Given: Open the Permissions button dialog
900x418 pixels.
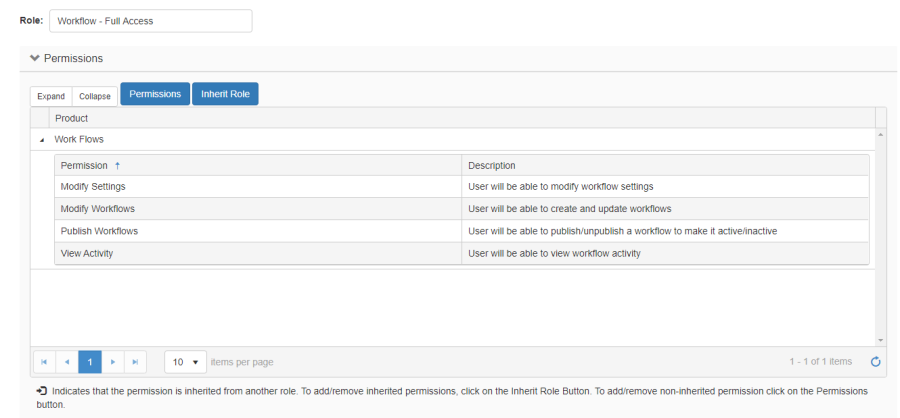Looking at the screenshot, I should [155, 94].
